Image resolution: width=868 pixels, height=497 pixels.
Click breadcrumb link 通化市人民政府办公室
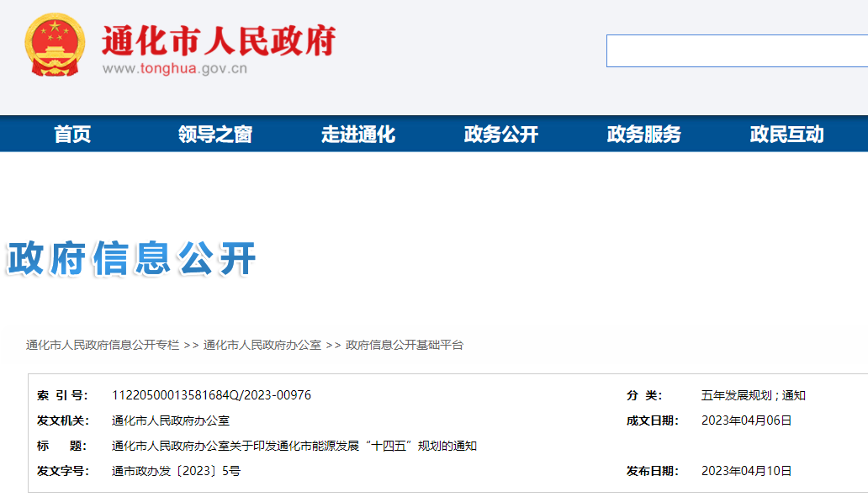click(x=262, y=345)
